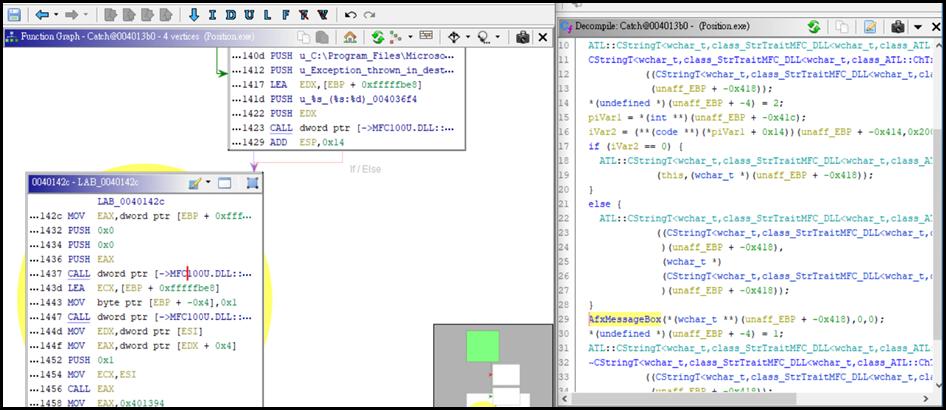Take a snapshot of the Decompile panel
The width and height of the screenshot is (946, 410).
899,27
